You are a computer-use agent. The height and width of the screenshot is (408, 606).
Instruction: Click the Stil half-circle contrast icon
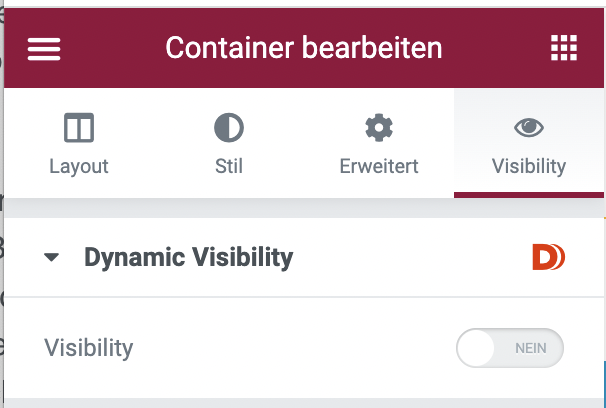pos(229,128)
